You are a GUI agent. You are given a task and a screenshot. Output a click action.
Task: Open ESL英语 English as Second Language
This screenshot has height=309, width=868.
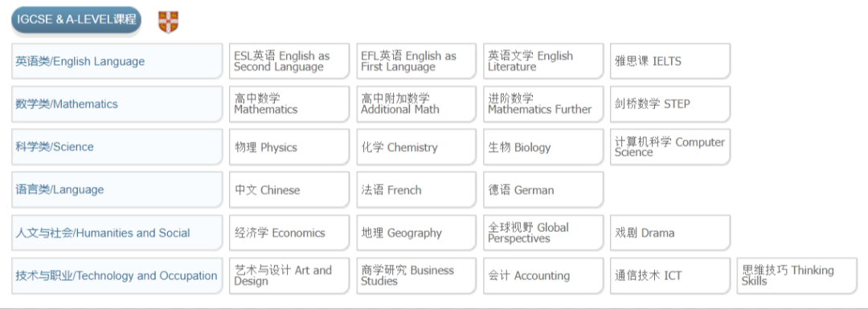tap(289, 61)
